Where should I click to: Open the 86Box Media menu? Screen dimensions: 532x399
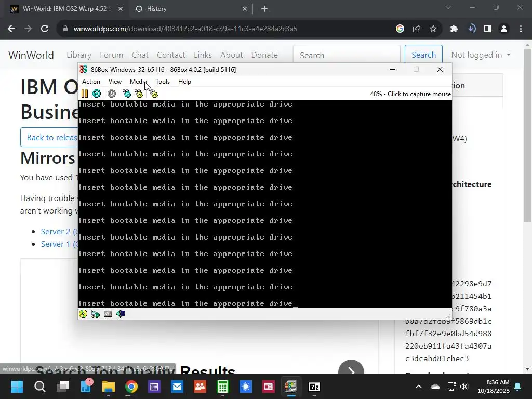[138, 82]
